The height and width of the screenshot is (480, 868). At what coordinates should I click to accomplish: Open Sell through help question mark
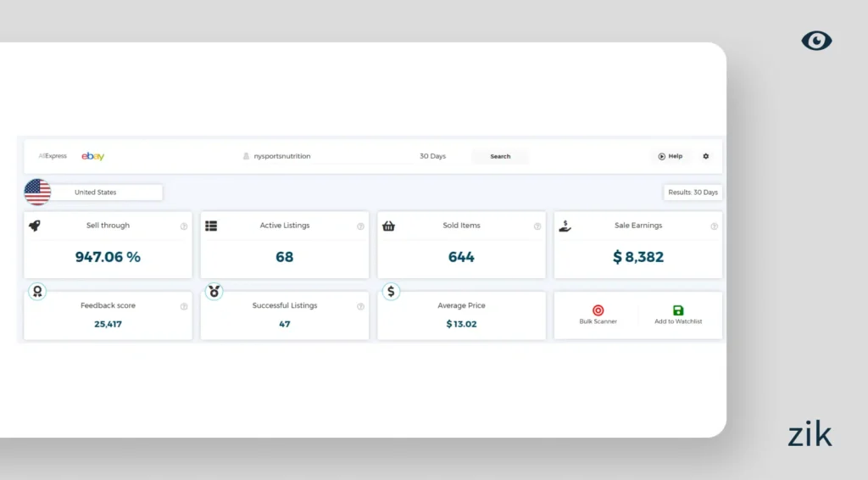(184, 226)
